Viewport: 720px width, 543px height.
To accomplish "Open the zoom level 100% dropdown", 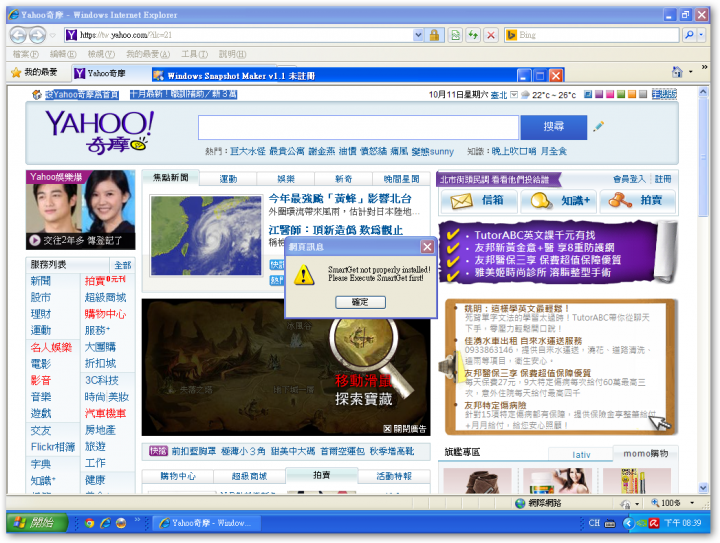I will 692,503.
